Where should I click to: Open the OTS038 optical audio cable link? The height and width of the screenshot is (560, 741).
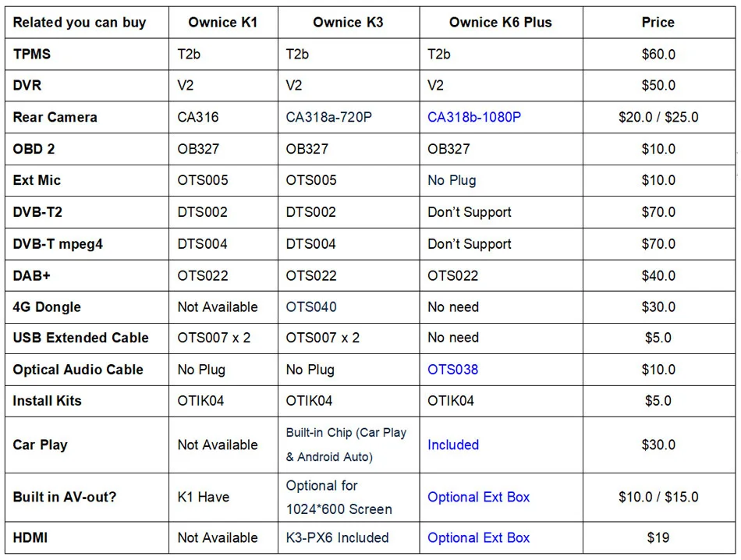pyautogui.click(x=452, y=369)
